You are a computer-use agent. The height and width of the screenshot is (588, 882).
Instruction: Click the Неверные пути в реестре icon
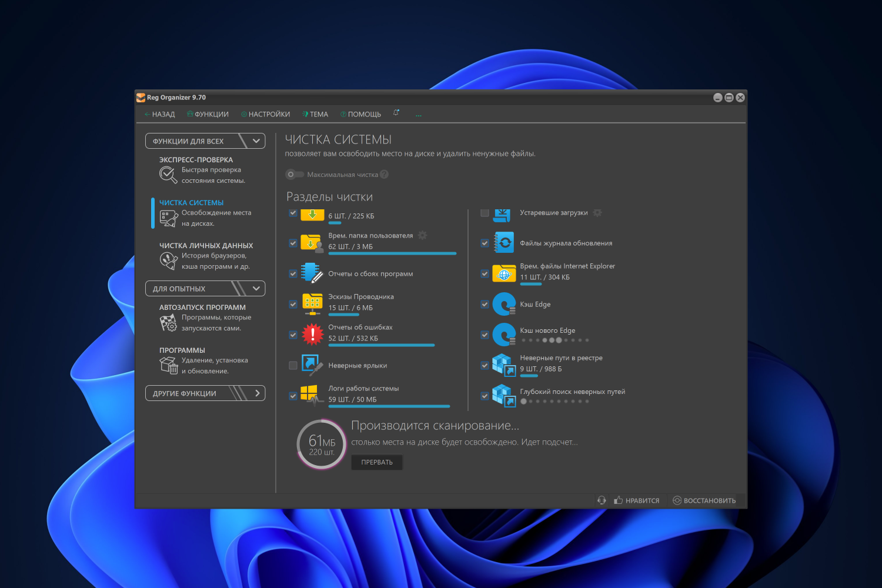click(504, 365)
